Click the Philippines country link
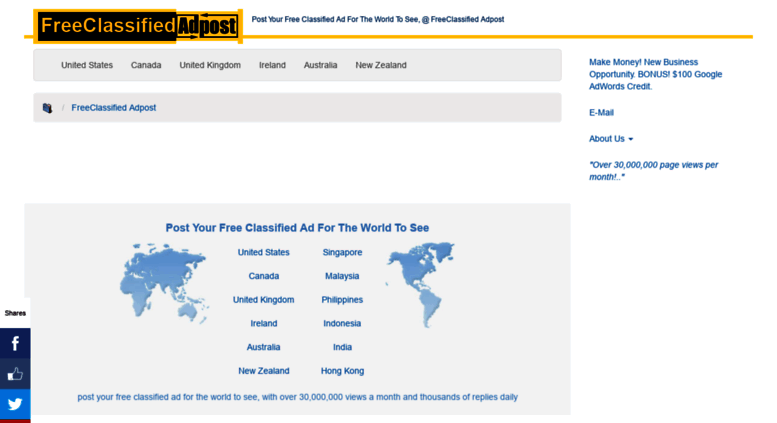This screenshot has width=777, height=423. tap(342, 300)
